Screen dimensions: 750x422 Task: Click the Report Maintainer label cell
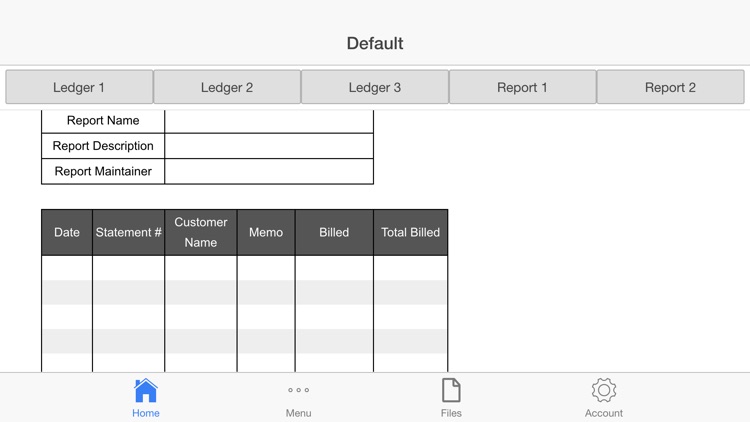pos(103,171)
